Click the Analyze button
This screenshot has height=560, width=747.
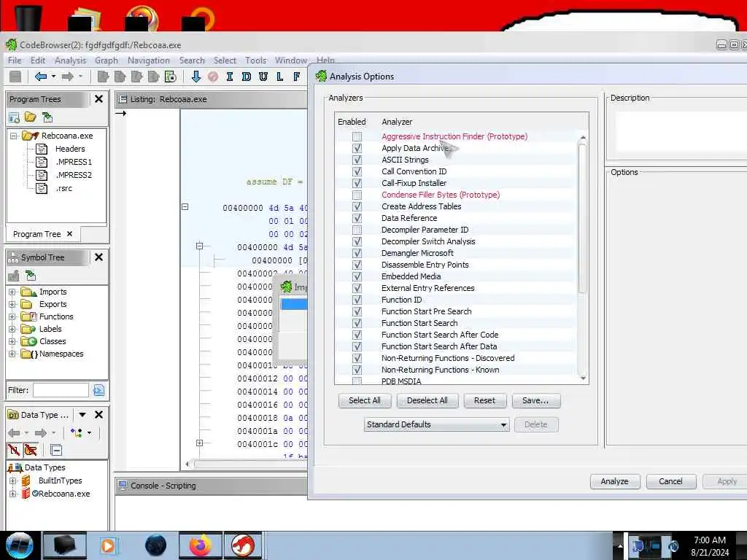pos(614,481)
